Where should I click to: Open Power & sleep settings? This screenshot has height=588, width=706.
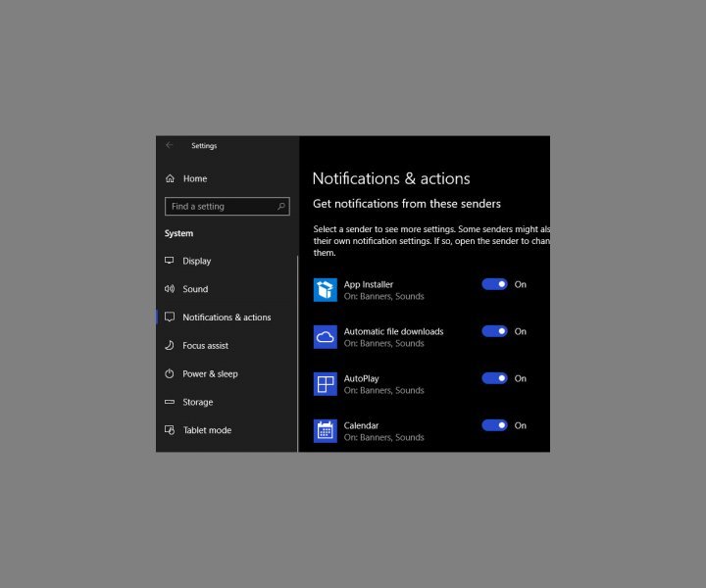tap(227, 373)
